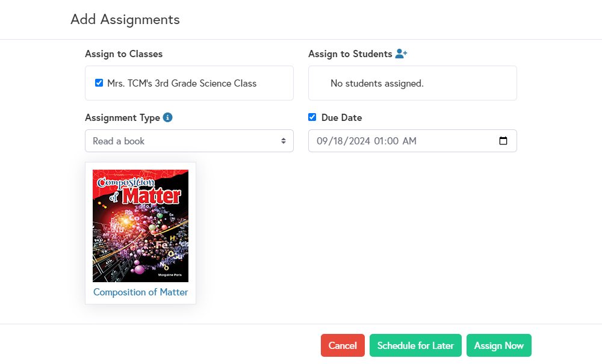Select the month '09' in due date
This screenshot has width=602, height=364.
click(x=323, y=141)
